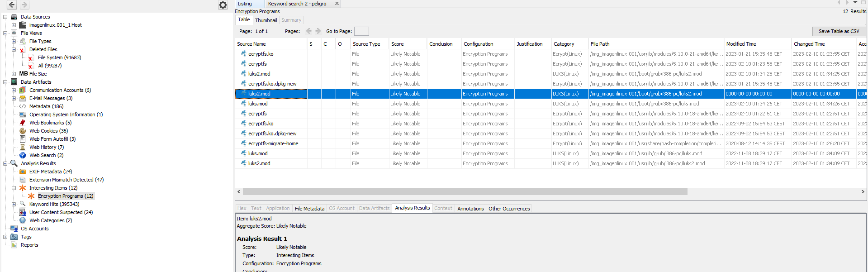Click the Web Bookmarks icon in tree

23,123
